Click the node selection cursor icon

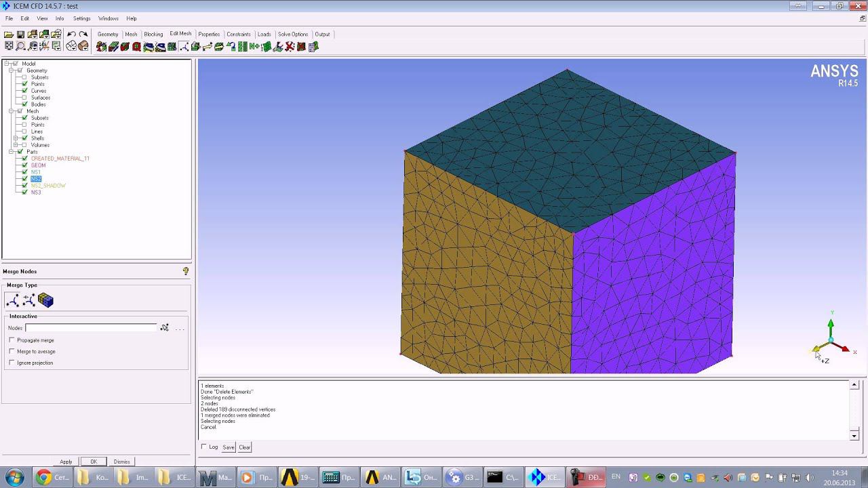[164, 328]
